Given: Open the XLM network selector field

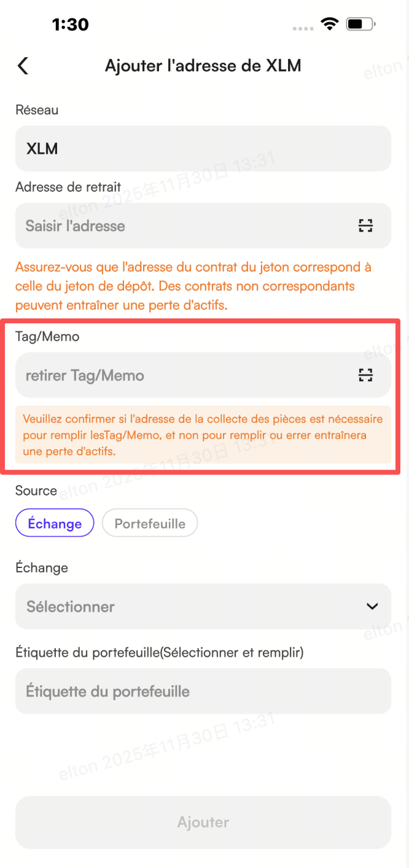Looking at the screenshot, I should pyautogui.click(x=203, y=148).
